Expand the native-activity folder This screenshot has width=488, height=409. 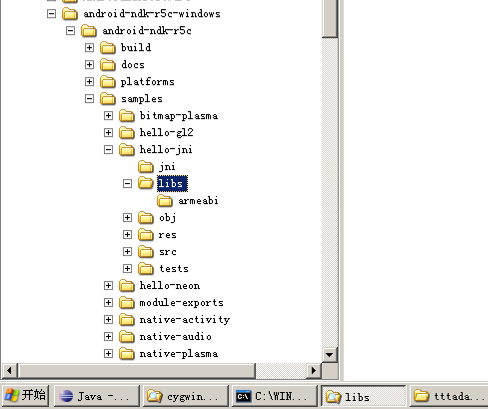pyautogui.click(x=108, y=320)
